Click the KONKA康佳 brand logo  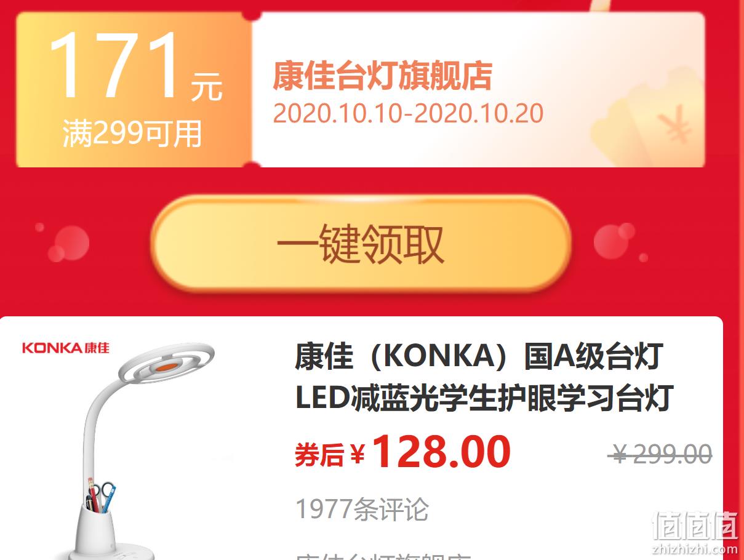click(66, 348)
